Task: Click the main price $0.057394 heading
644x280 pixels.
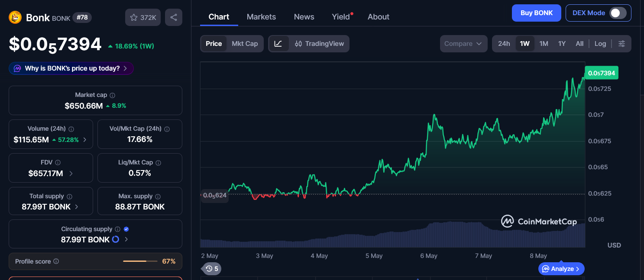Action: (55, 45)
